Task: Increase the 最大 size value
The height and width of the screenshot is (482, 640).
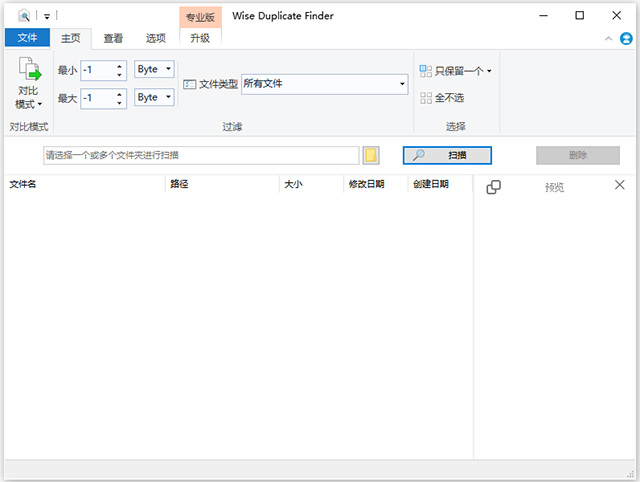Action: click(119, 94)
